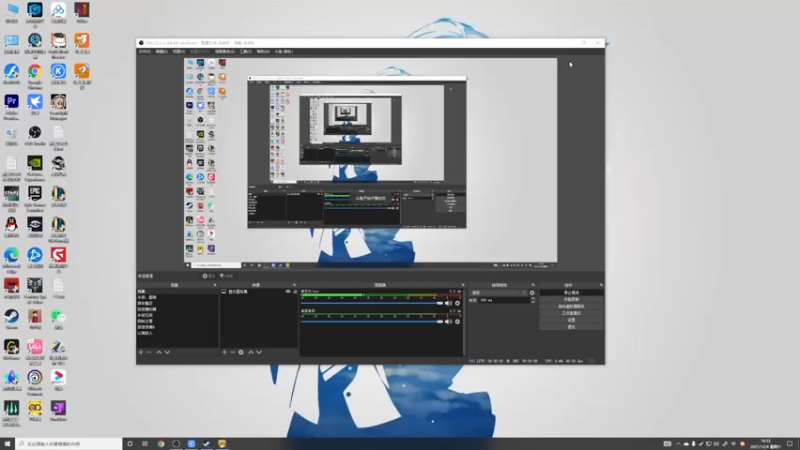Click the OBS preview canvas
Screen dimensions: 800x450
click(370, 163)
